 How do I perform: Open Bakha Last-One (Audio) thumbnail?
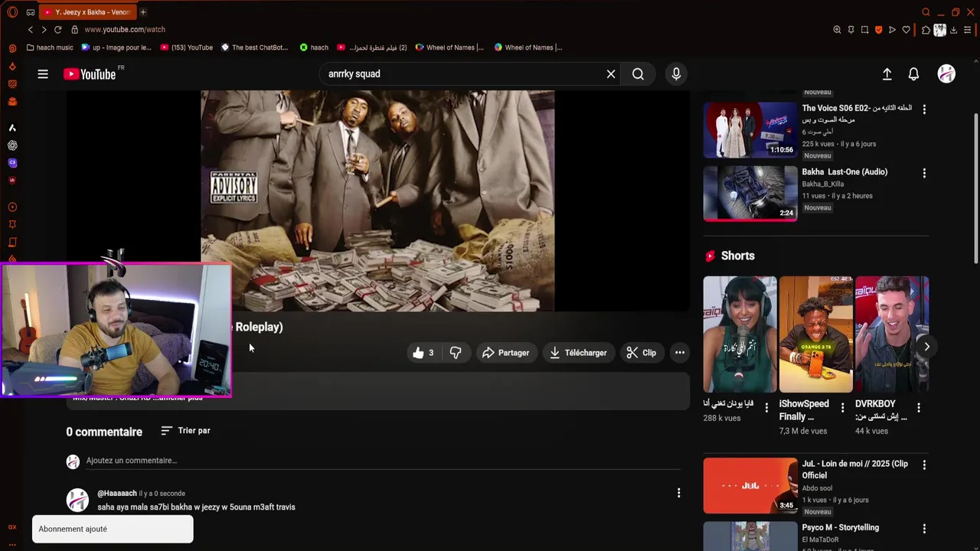(750, 194)
